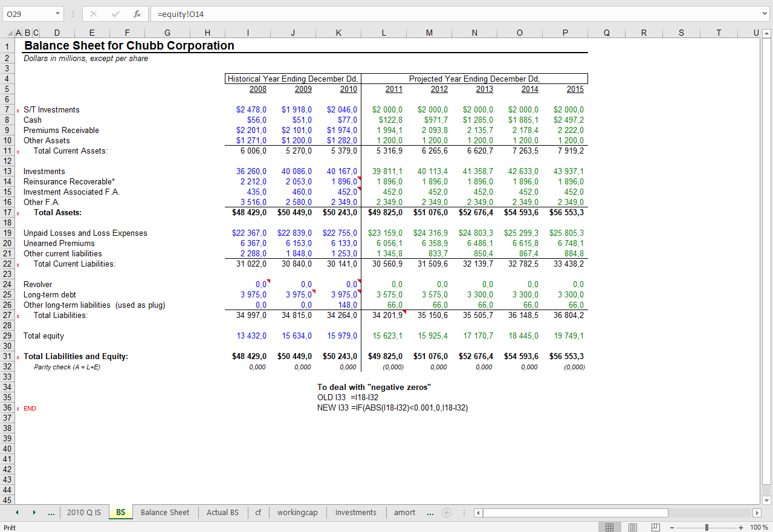Click horizontal scrollbar right arrow
The height and width of the screenshot is (532, 773).
click(757, 513)
